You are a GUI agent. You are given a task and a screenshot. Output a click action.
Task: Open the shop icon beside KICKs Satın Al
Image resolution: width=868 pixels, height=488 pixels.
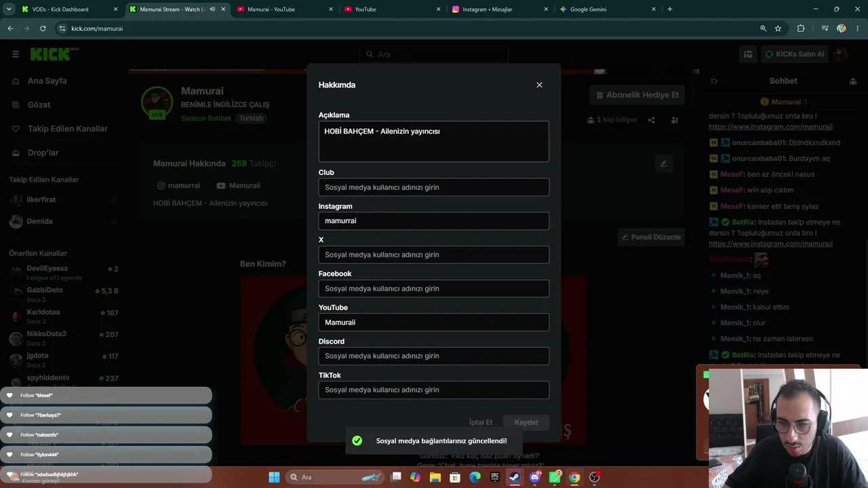(748, 54)
